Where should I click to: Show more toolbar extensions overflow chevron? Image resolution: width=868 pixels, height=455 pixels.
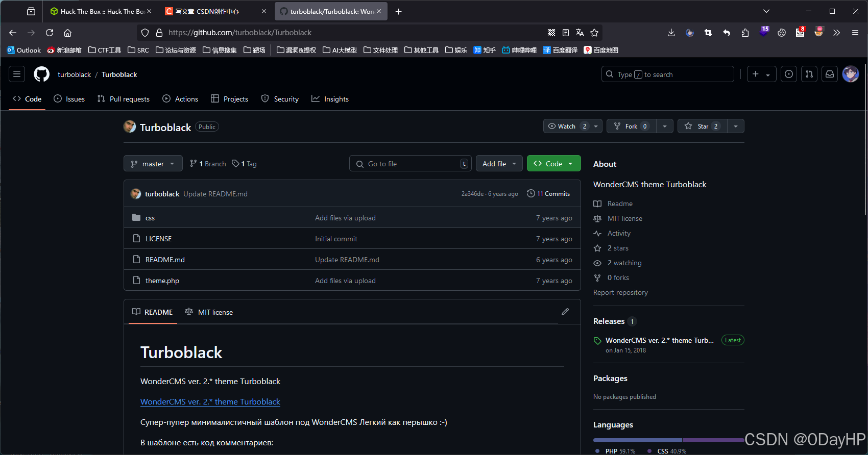836,33
